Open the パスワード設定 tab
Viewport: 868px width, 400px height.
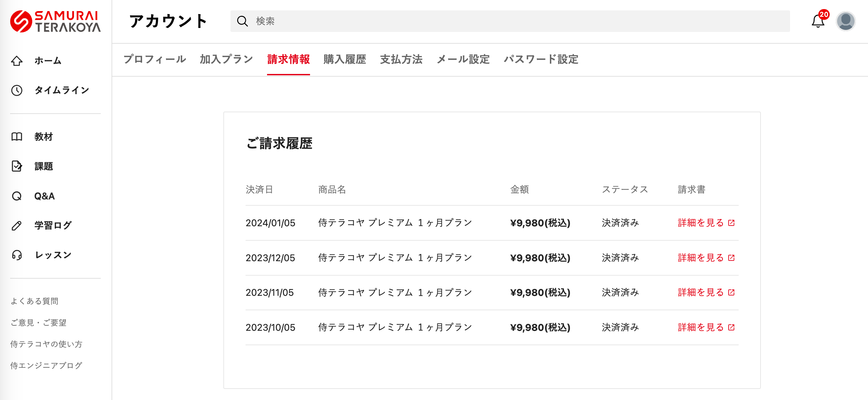540,59
